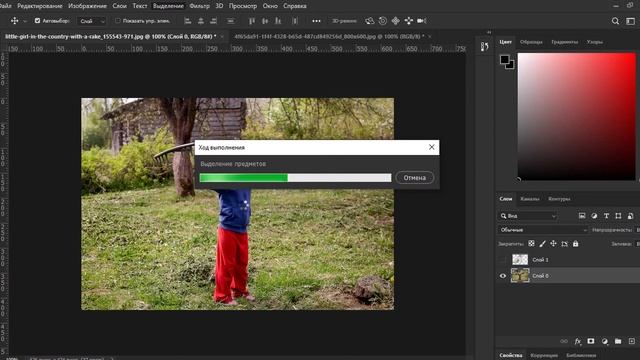Open the Изображение menu
The image size is (640, 360).
[x=87, y=6]
